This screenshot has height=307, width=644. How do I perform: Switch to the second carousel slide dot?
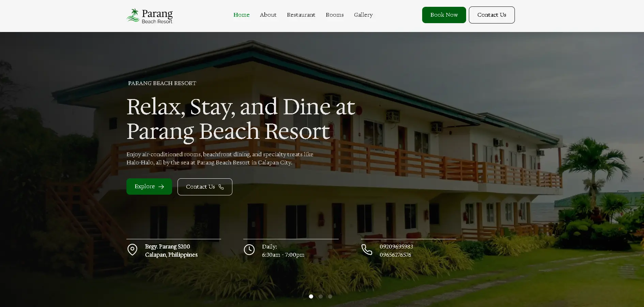(321, 296)
